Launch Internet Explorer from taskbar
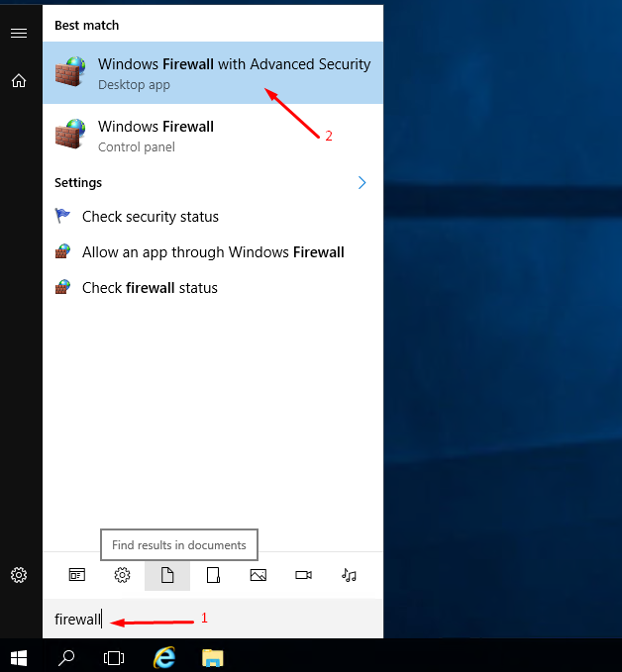 coord(164,657)
